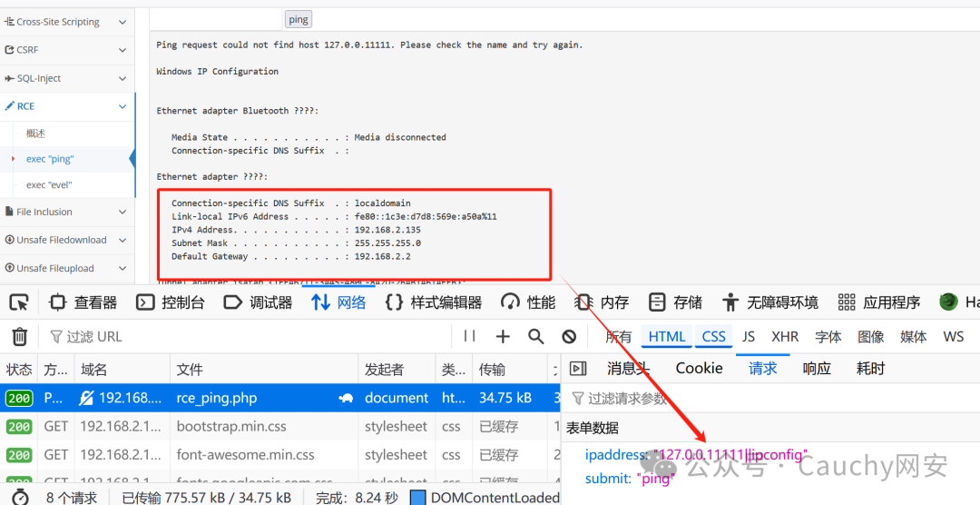Open the 无障碍环境 accessibility tab
Screen dimensions: 980x505
pyautogui.click(x=769, y=302)
